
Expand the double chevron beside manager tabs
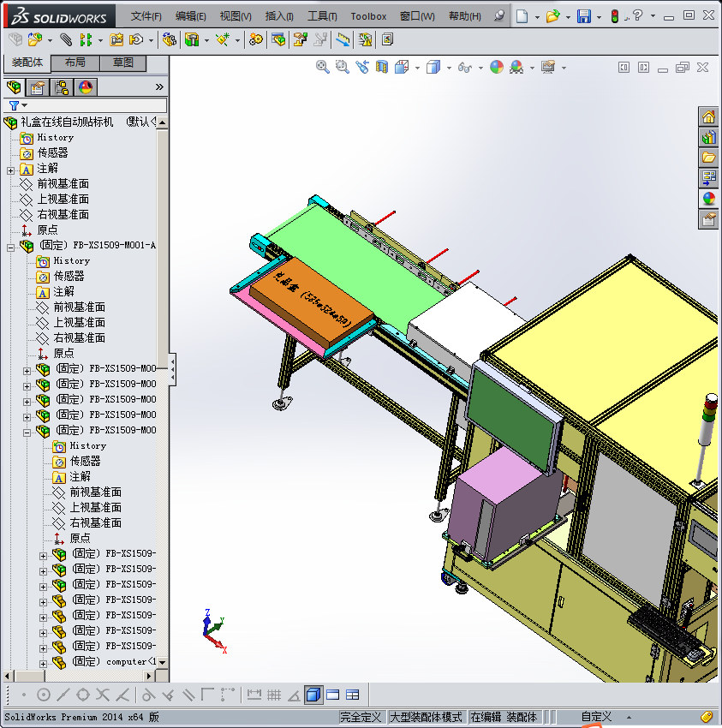click(x=159, y=87)
